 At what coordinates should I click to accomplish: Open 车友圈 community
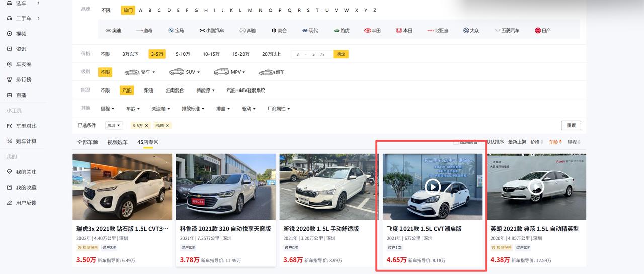point(23,64)
